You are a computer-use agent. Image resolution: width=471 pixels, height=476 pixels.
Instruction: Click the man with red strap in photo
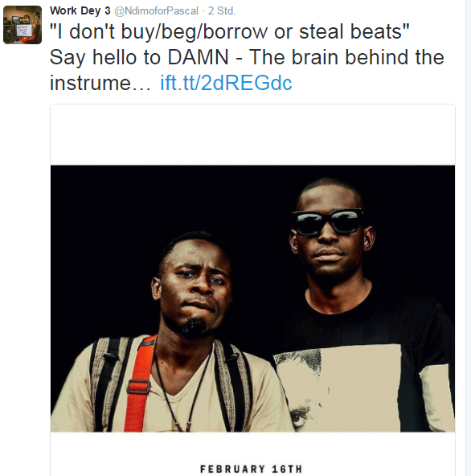point(170,334)
